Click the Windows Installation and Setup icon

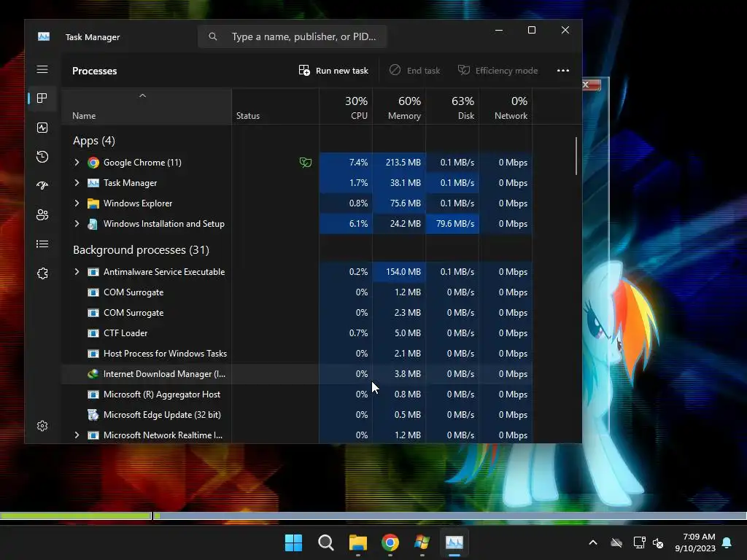[93, 224]
